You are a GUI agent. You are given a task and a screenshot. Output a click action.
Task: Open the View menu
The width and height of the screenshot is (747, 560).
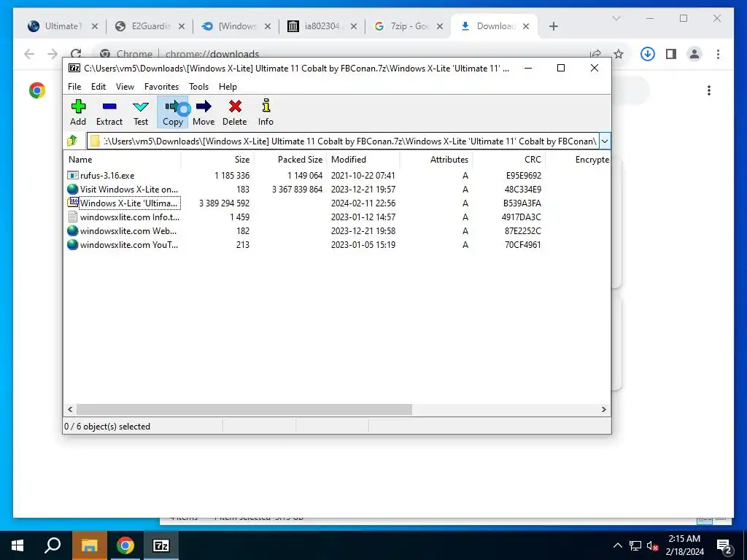(x=125, y=87)
